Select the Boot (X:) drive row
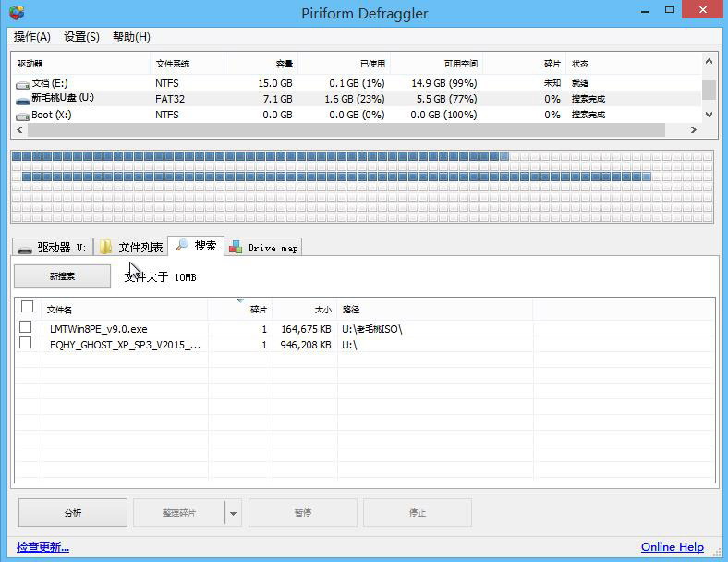 coord(357,115)
